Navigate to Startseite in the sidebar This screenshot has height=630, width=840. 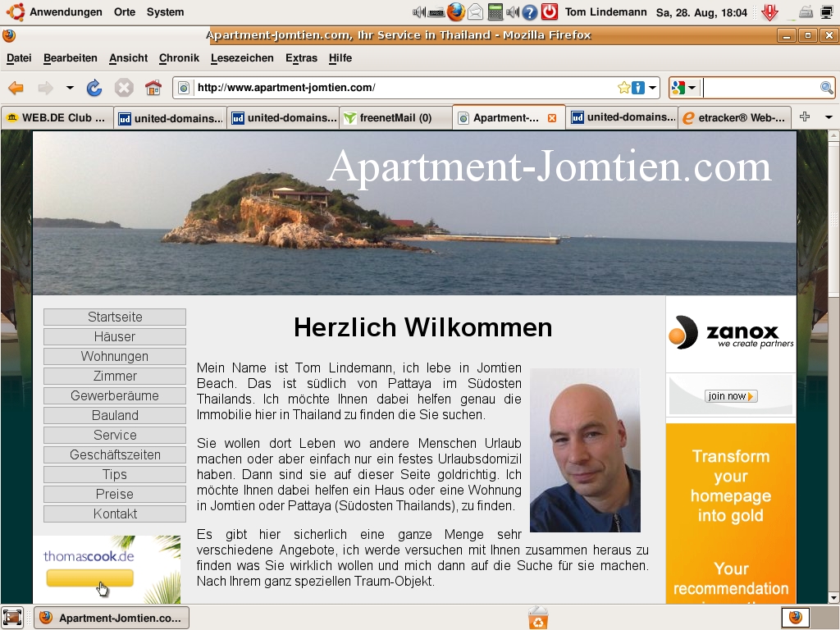coord(115,317)
